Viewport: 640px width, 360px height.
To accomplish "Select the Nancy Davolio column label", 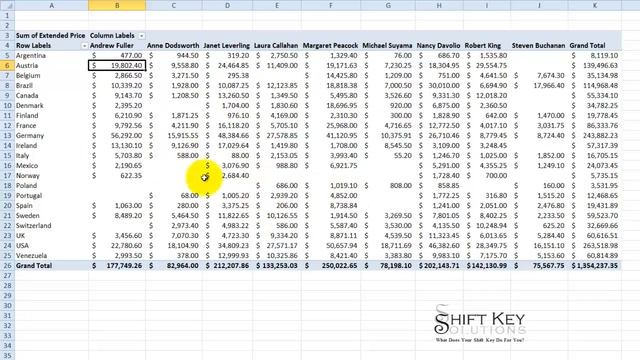I will [x=439, y=46].
